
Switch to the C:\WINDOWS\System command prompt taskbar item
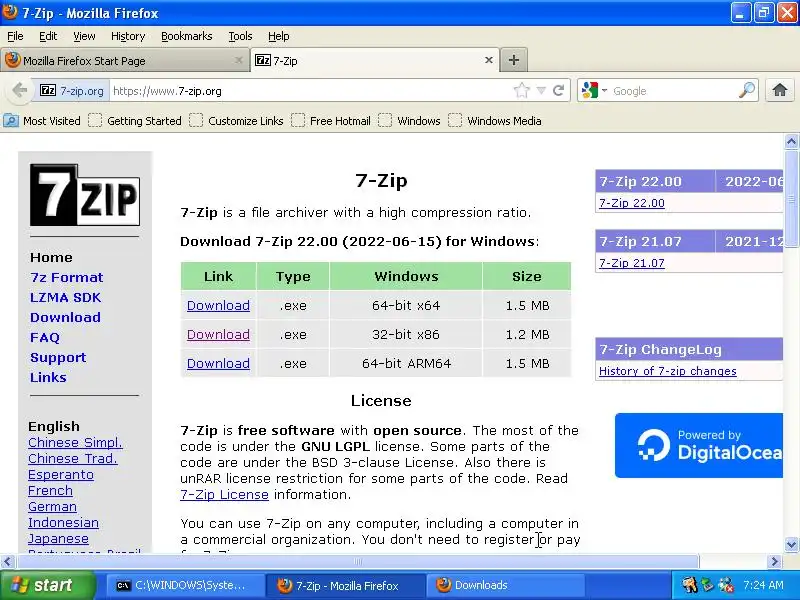point(185,585)
